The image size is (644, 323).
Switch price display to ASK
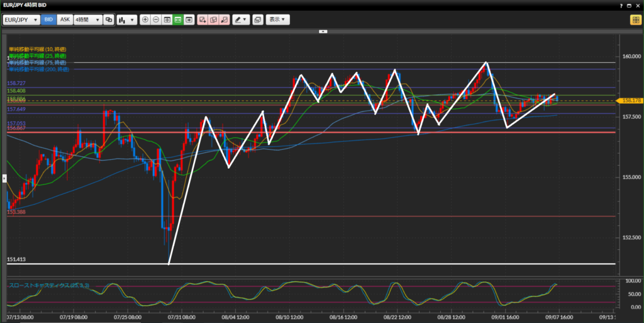click(65, 20)
